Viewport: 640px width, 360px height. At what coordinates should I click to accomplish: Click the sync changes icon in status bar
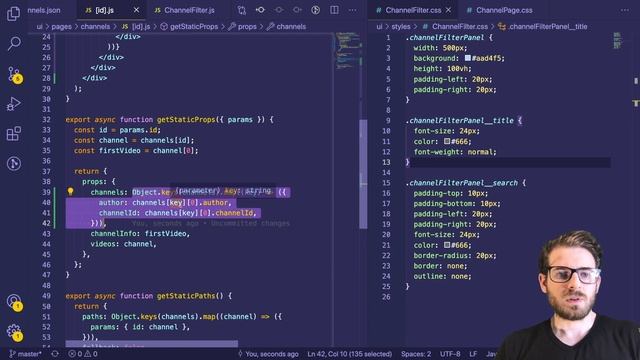click(x=55, y=354)
